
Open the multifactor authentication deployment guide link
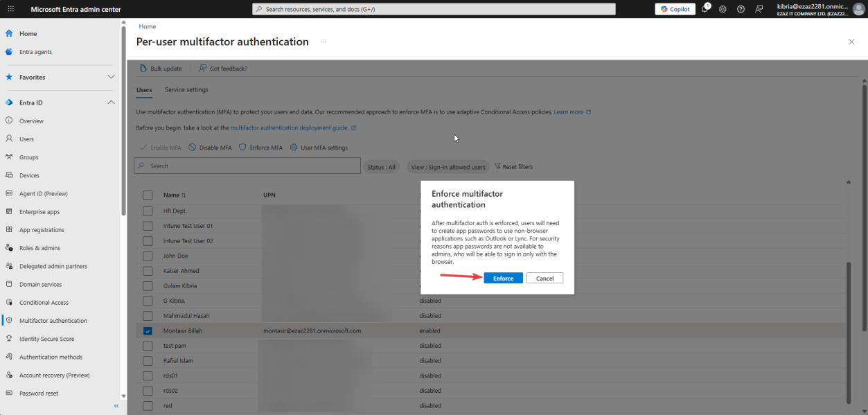pyautogui.click(x=293, y=128)
